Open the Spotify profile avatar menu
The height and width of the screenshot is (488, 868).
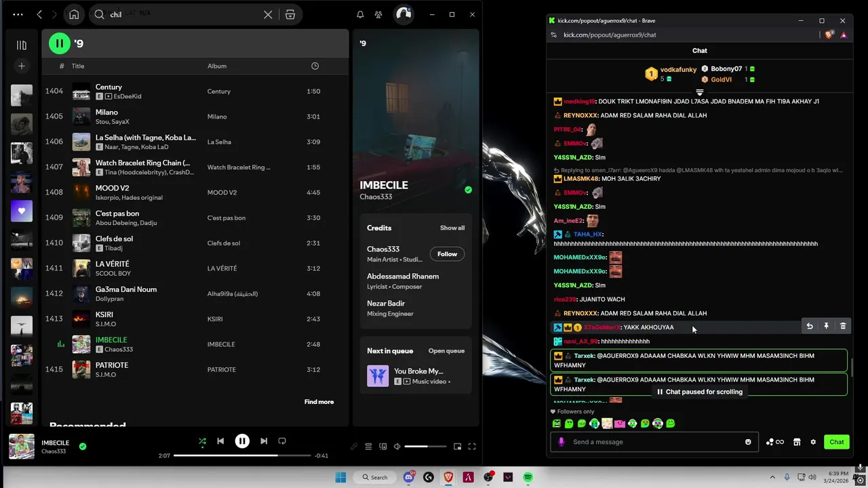403,14
